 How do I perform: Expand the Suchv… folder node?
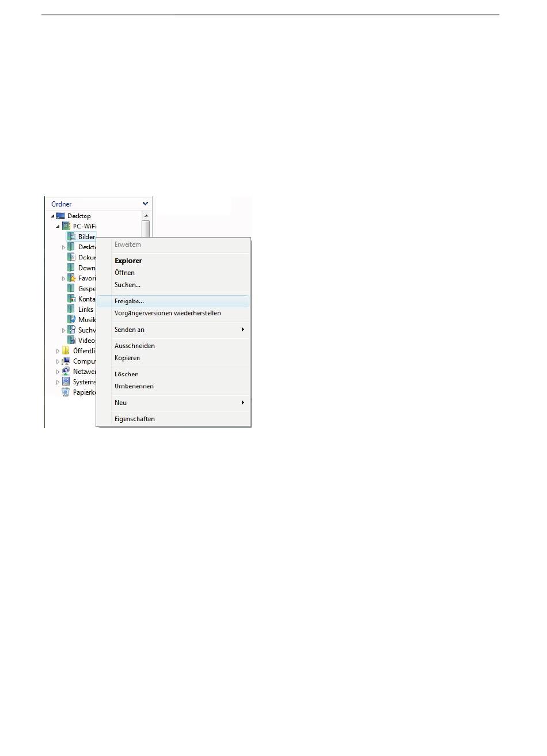pyautogui.click(x=63, y=330)
